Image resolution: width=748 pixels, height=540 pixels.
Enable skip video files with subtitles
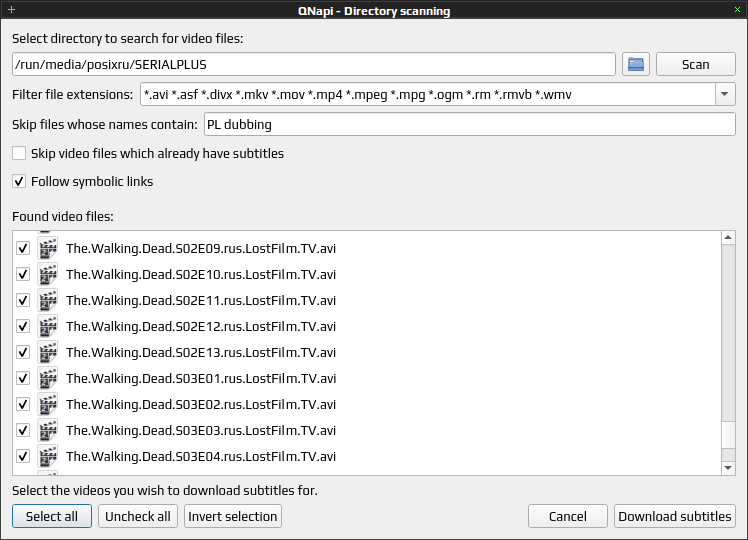click(x=19, y=154)
